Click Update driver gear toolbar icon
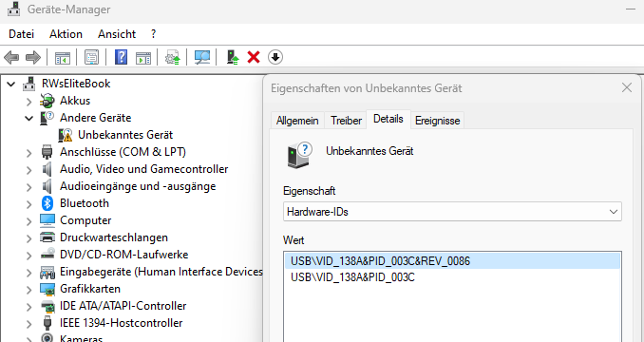 [x=173, y=57]
